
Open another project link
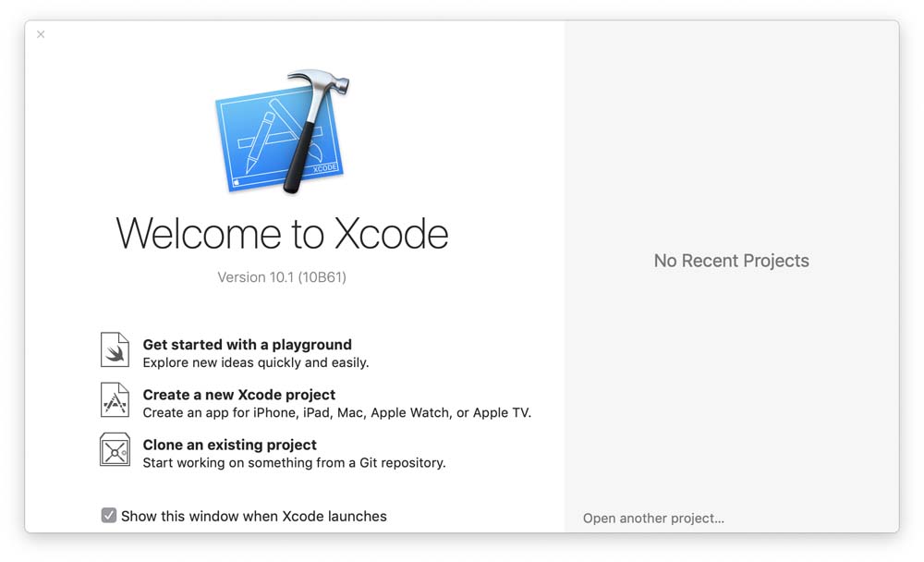click(x=653, y=519)
